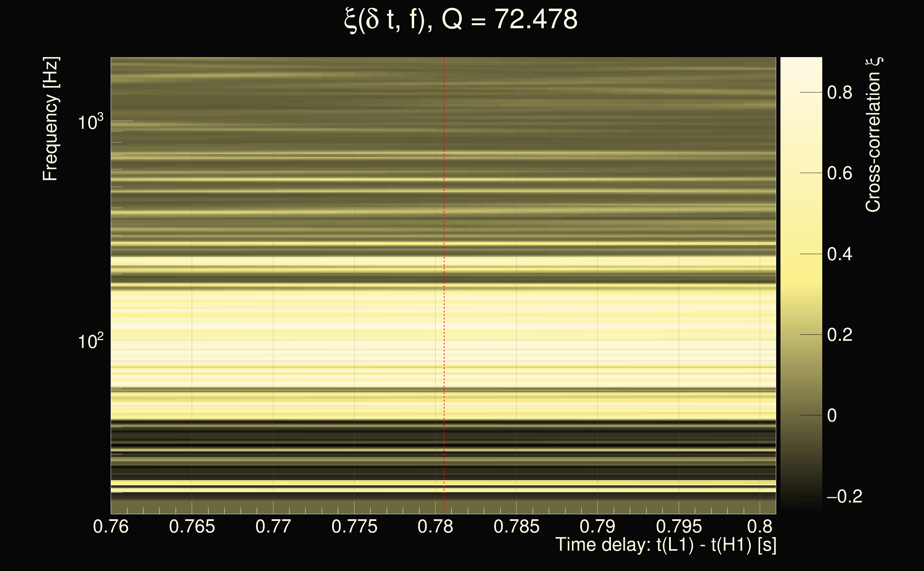
Task: Click the Time delay t(L1) - t(H1) axis label
Action: coord(666,545)
